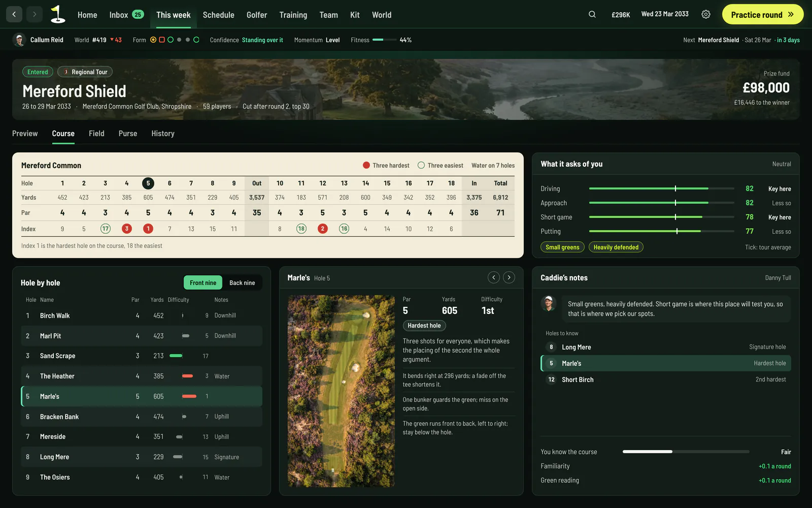Viewport: 812px width, 508px height.
Task: Click caddie Danny Tull's avatar
Action: pos(548,304)
